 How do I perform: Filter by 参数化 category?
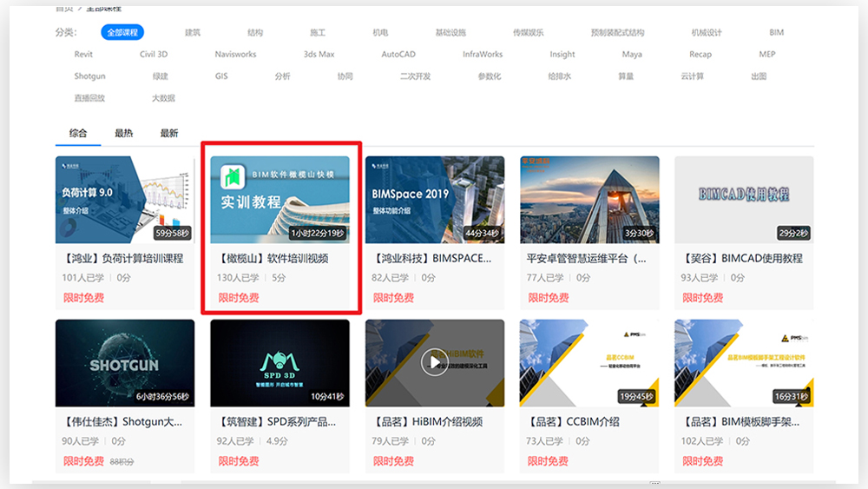click(490, 76)
